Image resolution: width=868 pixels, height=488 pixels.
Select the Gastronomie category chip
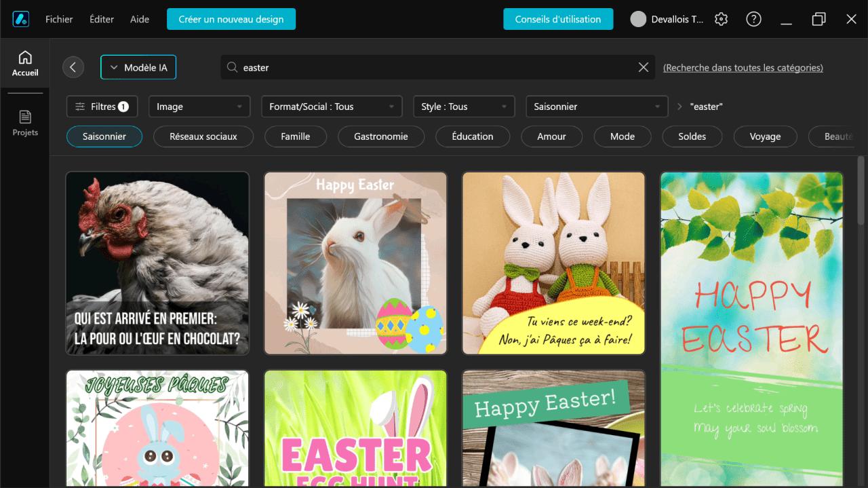coord(381,136)
